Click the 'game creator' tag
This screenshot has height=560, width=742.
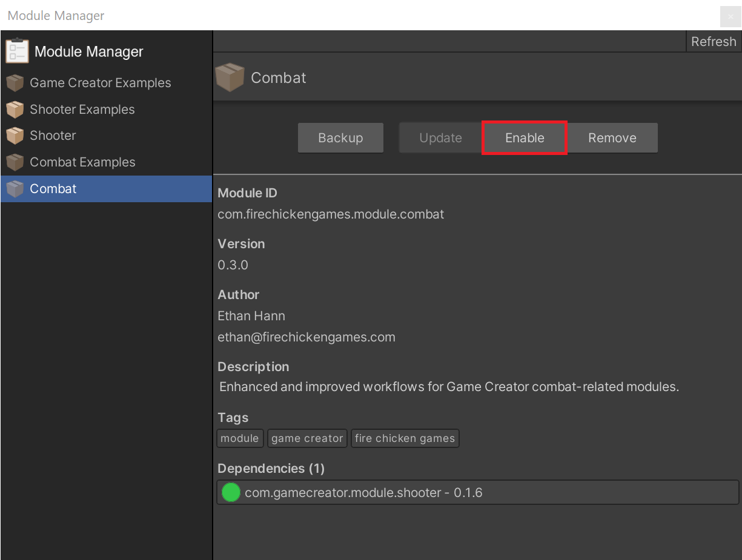(307, 438)
